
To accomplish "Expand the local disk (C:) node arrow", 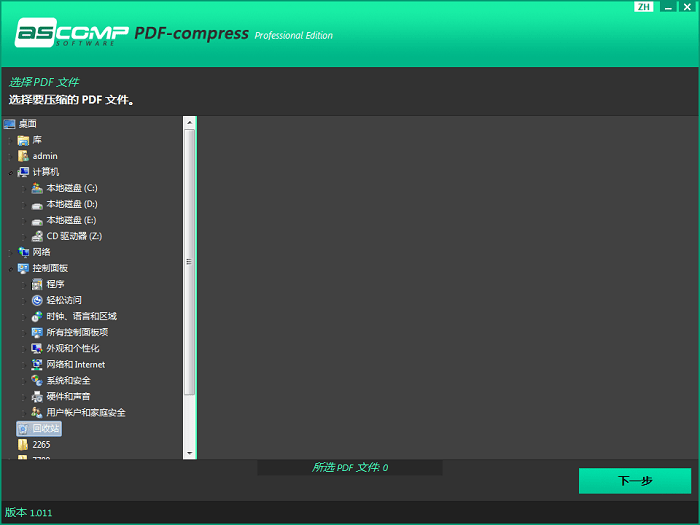I will 24,189.
